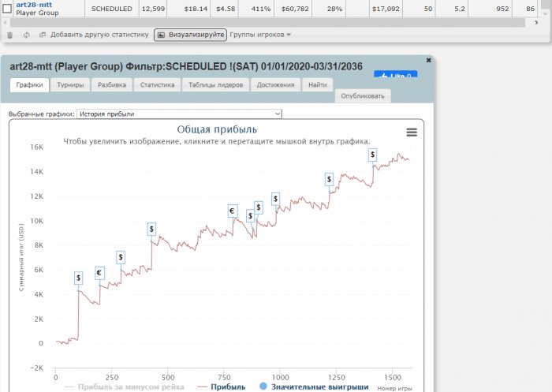Toggle the 'Прибыль за минусом рейка' legend series

(125, 386)
